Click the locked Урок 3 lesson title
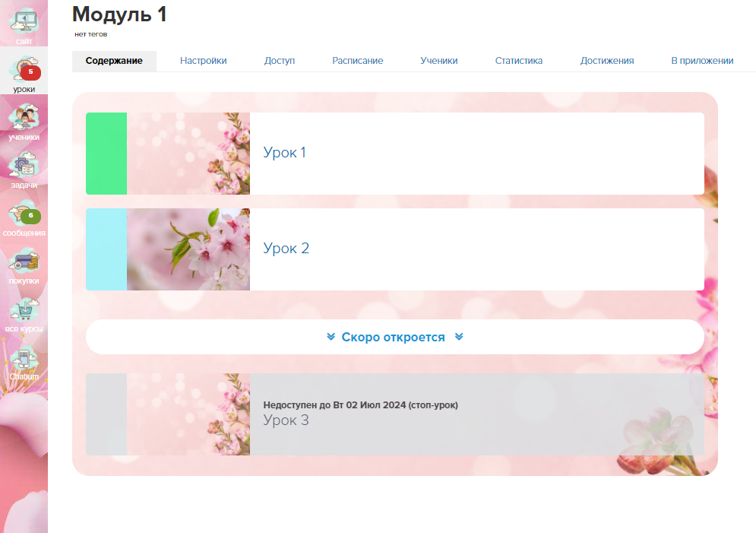Image resolution: width=756 pixels, height=533 pixels. pos(286,420)
